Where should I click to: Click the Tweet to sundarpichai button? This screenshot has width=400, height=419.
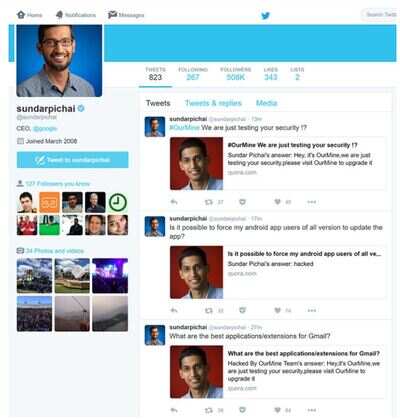(x=73, y=160)
